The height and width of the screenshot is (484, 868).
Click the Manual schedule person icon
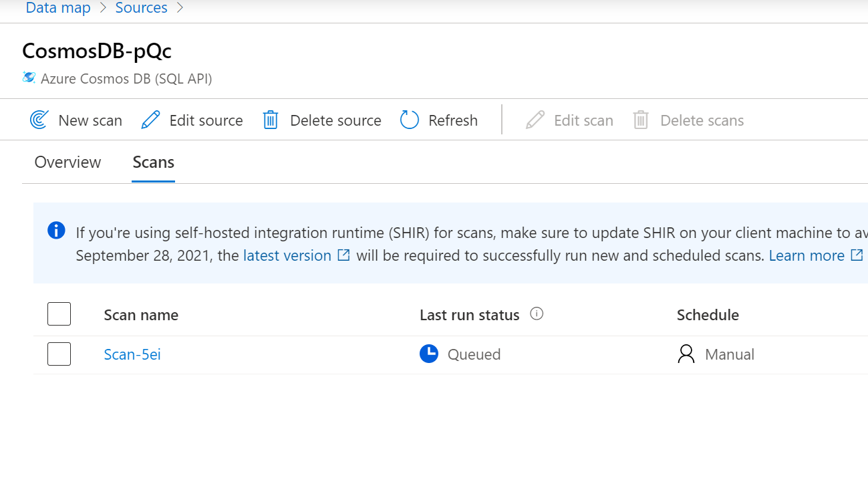pos(686,354)
